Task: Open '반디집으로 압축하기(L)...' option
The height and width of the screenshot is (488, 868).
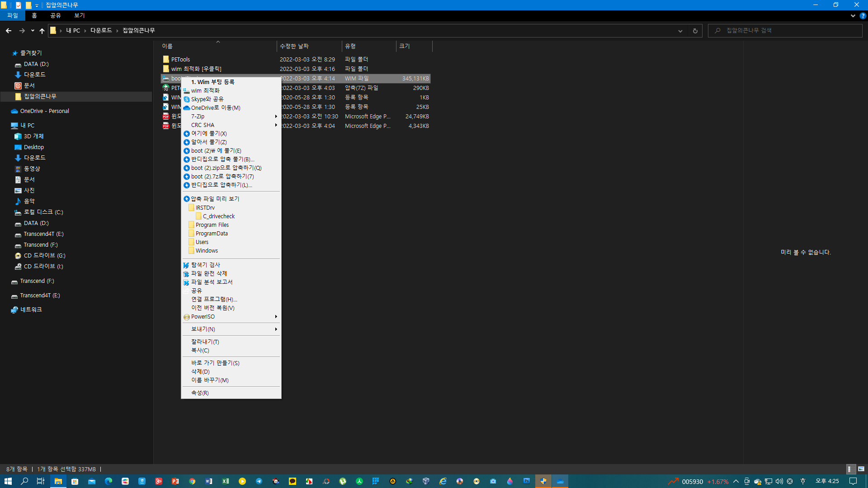Action: (231, 185)
